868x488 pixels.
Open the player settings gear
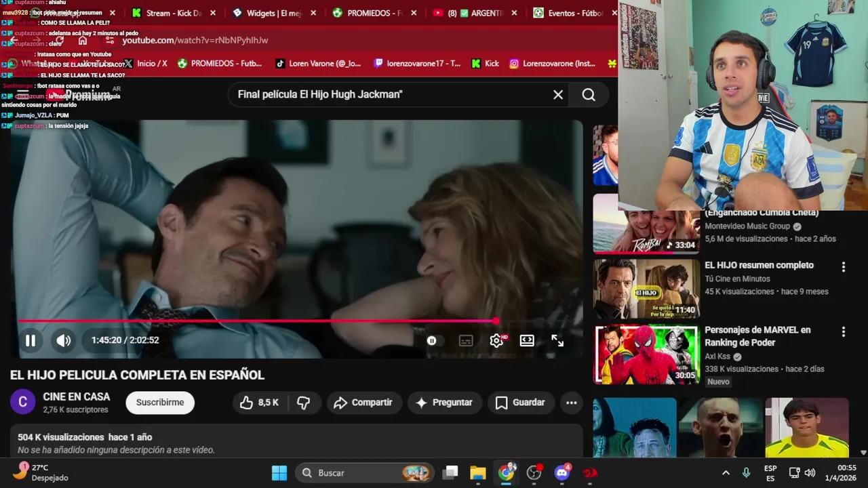point(496,341)
